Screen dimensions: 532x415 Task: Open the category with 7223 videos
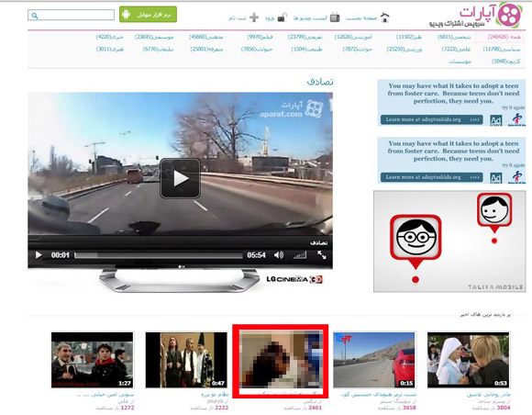coord(456,50)
